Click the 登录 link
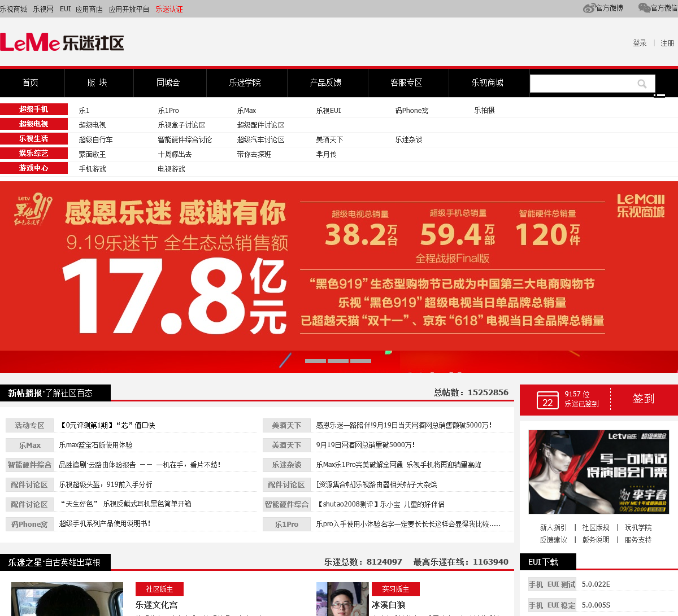 coord(640,43)
